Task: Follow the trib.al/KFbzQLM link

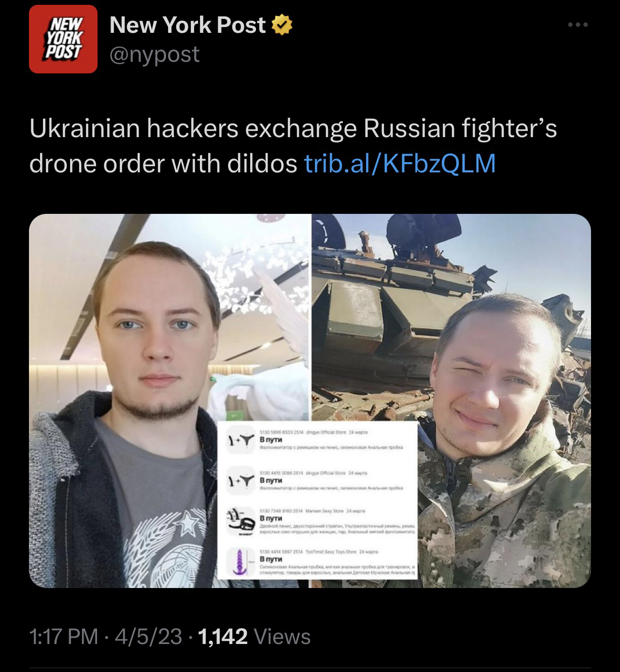Action: pyautogui.click(x=400, y=164)
